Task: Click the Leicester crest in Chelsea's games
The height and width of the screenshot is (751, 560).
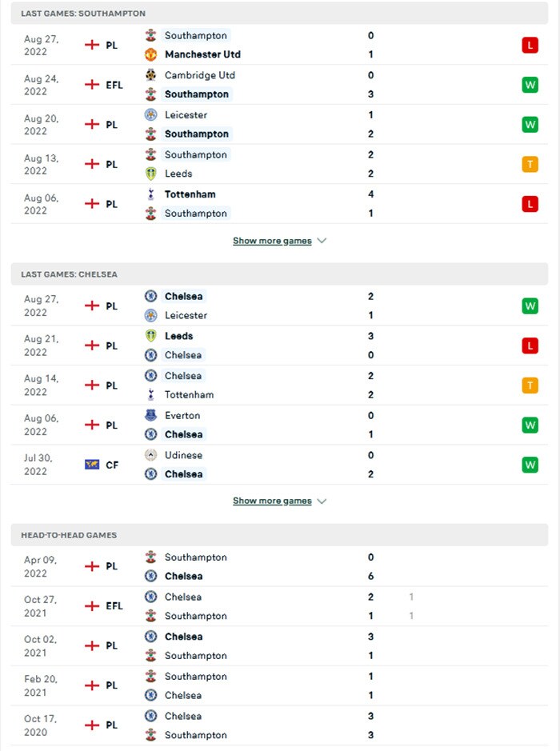Action: [x=150, y=315]
